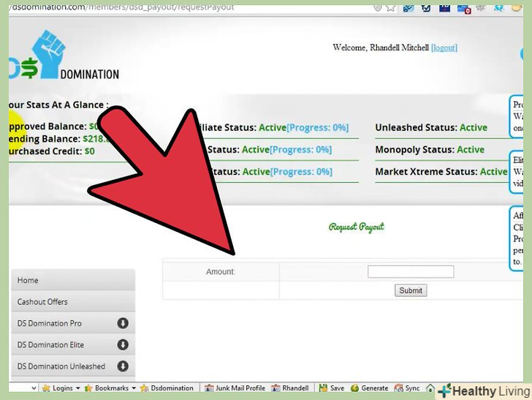This screenshot has width=532, height=400.
Task: Click the DS Domination fist logo
Action: pyautogui.click(x=64, y=55)
